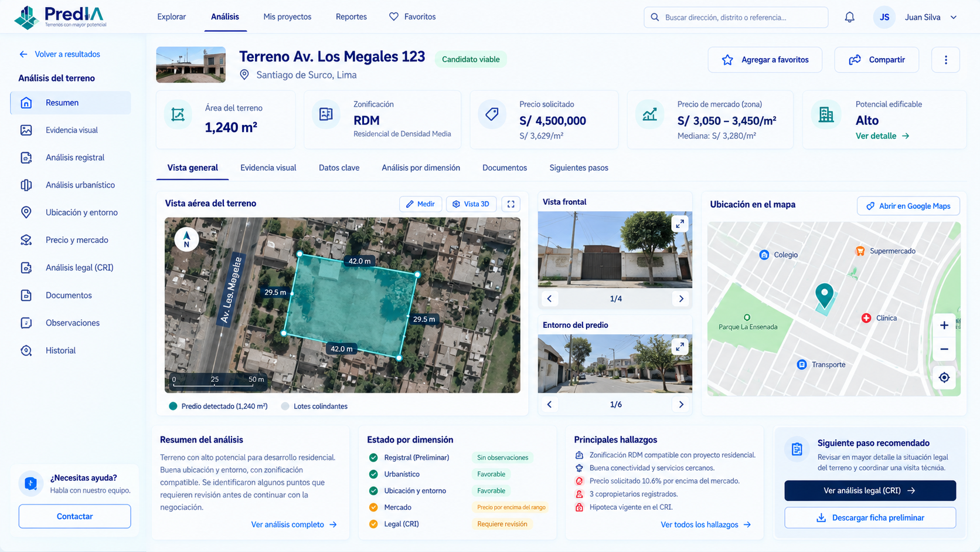Expand the Vista frontal photo

680,223
